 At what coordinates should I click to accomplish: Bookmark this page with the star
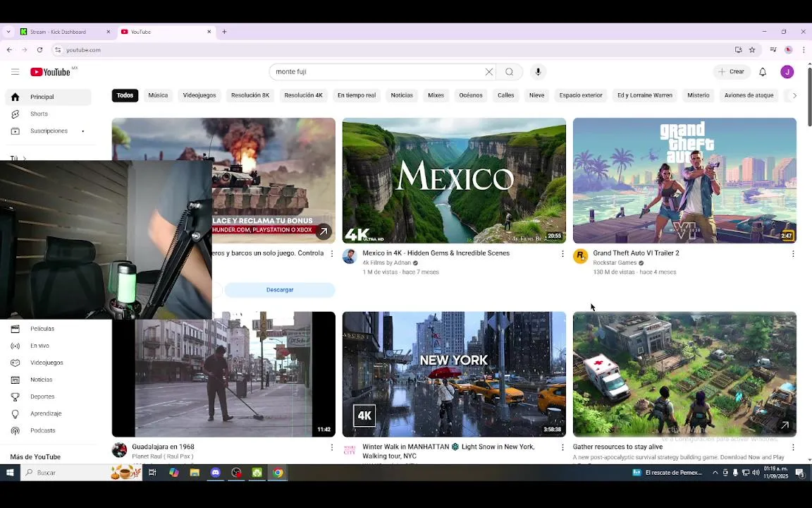click(752, 50)
